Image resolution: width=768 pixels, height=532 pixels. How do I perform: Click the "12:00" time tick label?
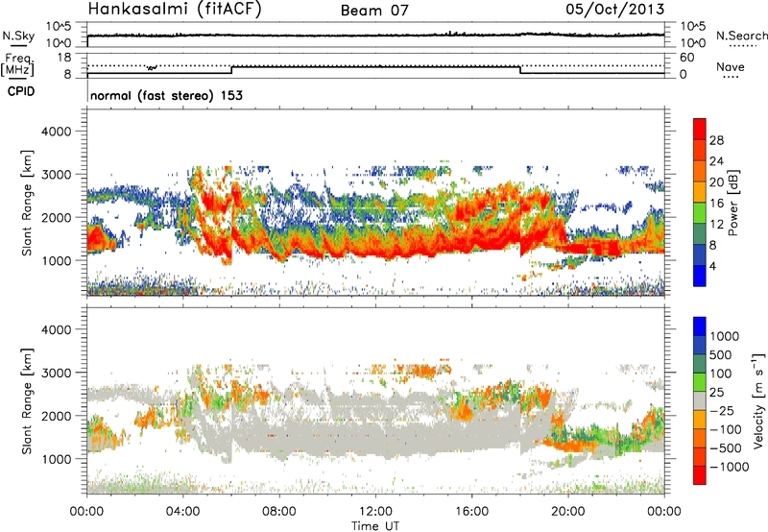coord(375,512)
